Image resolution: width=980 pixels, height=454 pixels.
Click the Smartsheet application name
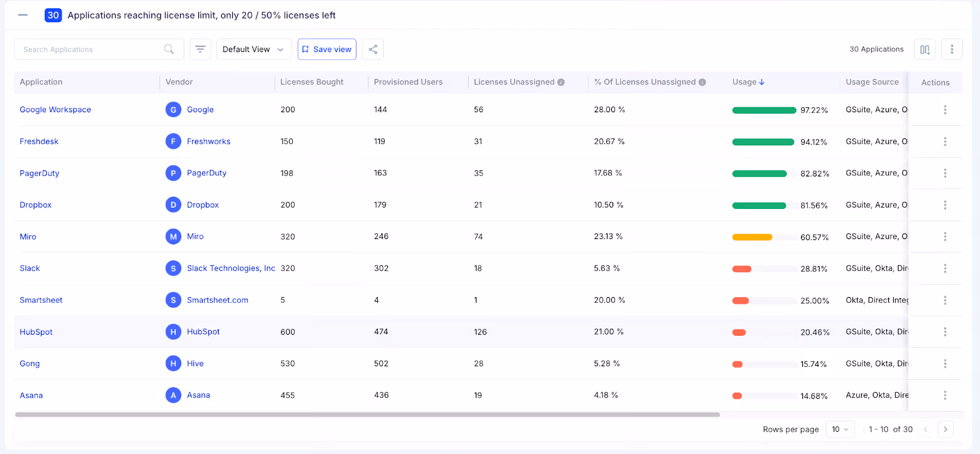pos(41,300)
